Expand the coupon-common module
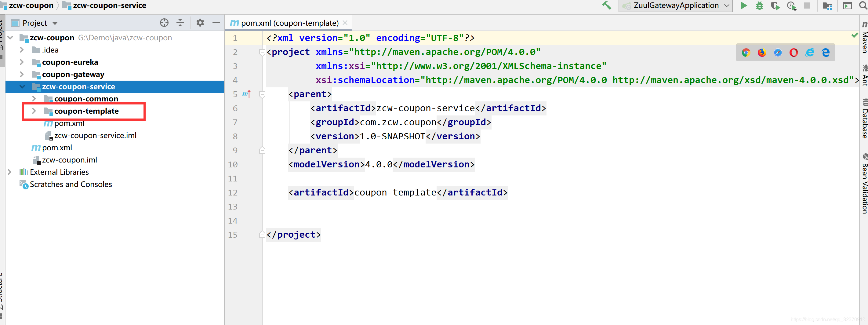Image resolution: width=868 pixels, height=325 pixels. tap(34, 99)
